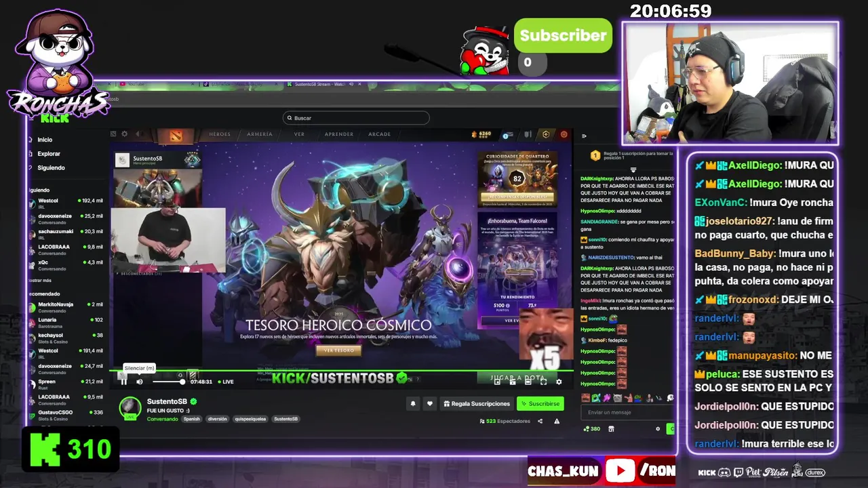Open davooxeneize channel in following list
This screenshot has height=488, width=868.
pos(66,219)
